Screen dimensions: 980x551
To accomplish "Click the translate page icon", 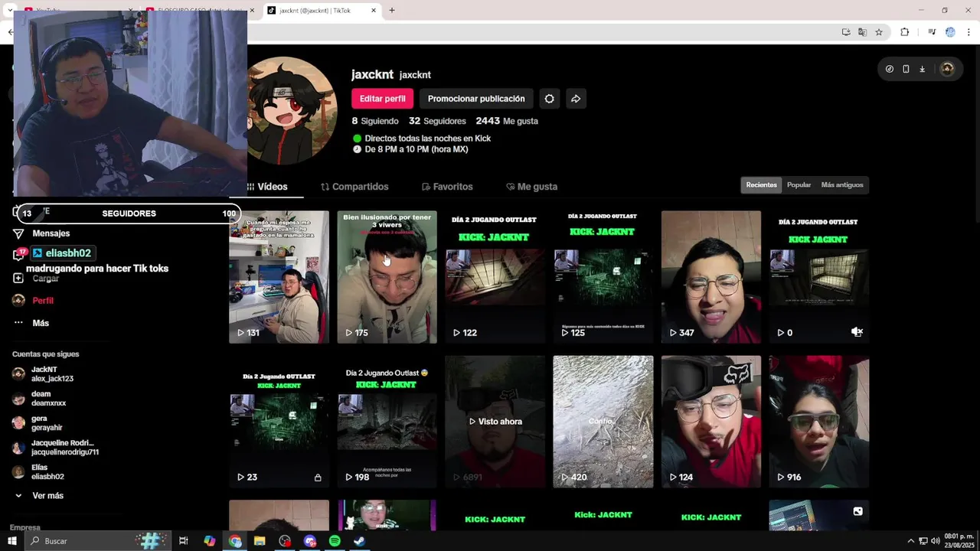I will (x=862, y=32).
